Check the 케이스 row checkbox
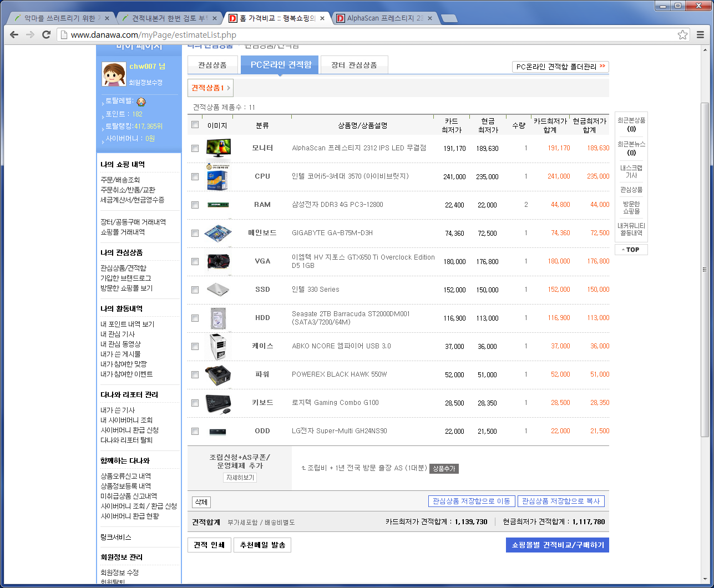 195,346
